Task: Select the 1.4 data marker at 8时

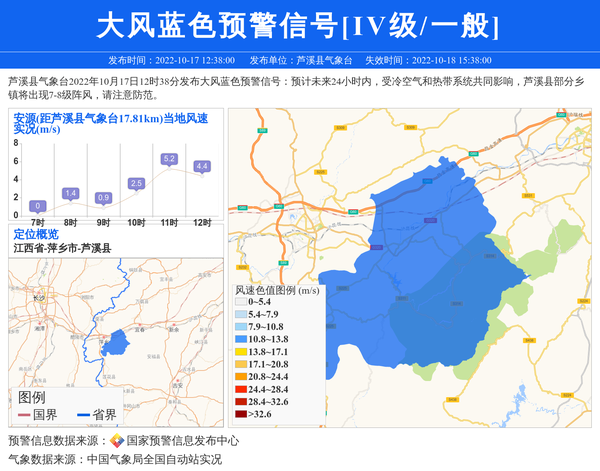Action: click(70, 193)
